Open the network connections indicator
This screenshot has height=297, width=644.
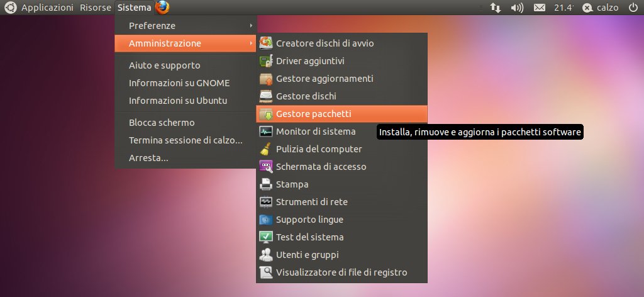pos(496,8)
